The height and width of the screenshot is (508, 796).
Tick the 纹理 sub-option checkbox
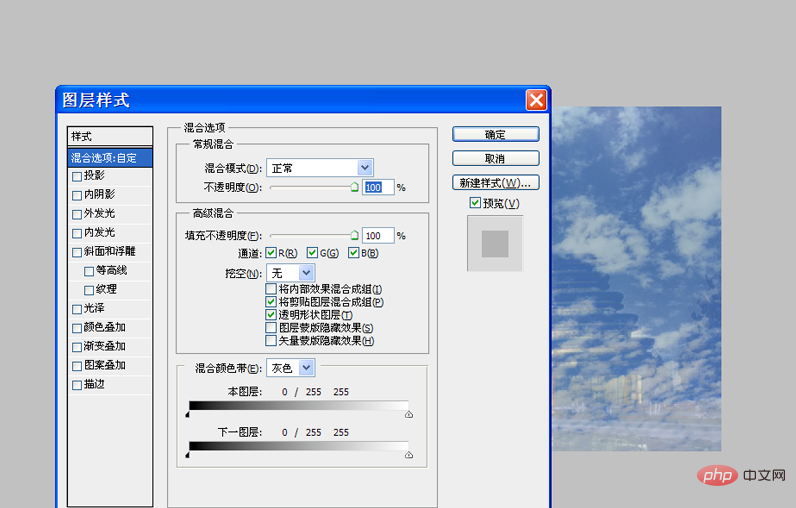point(89,290)
